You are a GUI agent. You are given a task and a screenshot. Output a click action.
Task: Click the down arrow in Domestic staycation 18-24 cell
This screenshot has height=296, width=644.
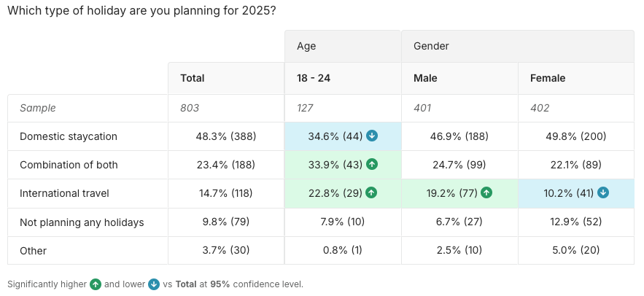[372, 136]
